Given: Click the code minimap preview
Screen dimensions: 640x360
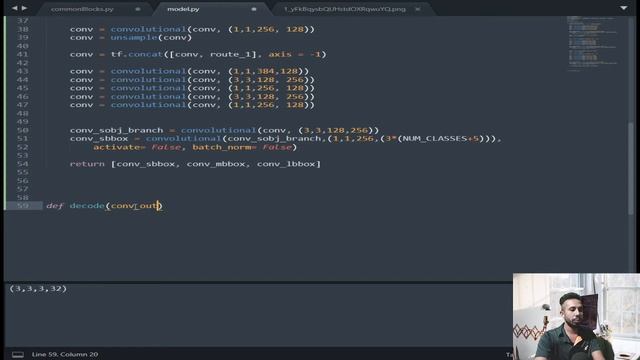Looking at the screenshot, I should point(593,43).
